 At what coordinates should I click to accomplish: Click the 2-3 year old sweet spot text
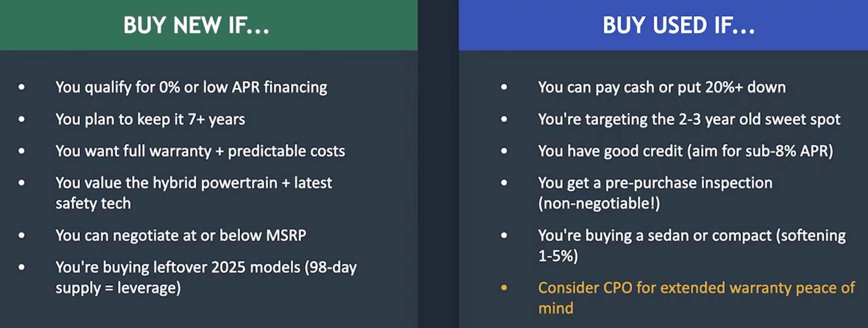(689, 120)
